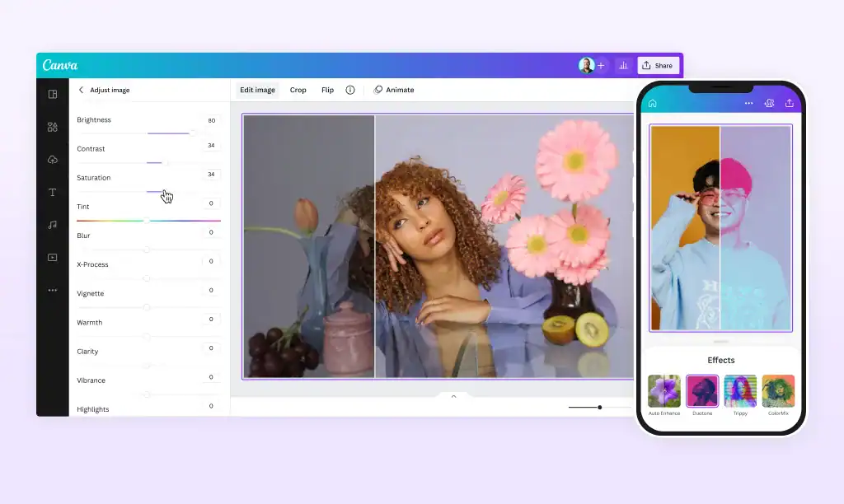The height and width of the screenshot is (504, 844).
Task: Click the Vignette value field
Action: (x=211, y=291)
